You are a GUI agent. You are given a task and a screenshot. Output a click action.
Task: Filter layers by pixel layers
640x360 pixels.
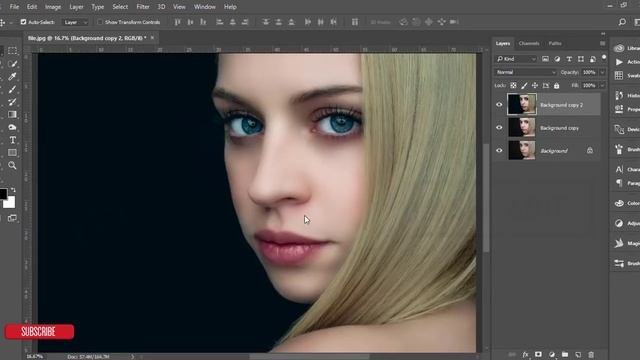545,59
